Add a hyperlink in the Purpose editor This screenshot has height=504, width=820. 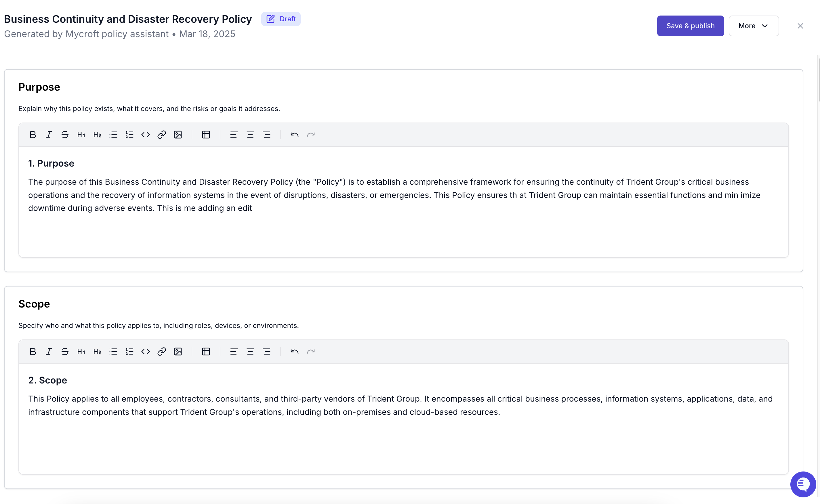click(162, 135)
